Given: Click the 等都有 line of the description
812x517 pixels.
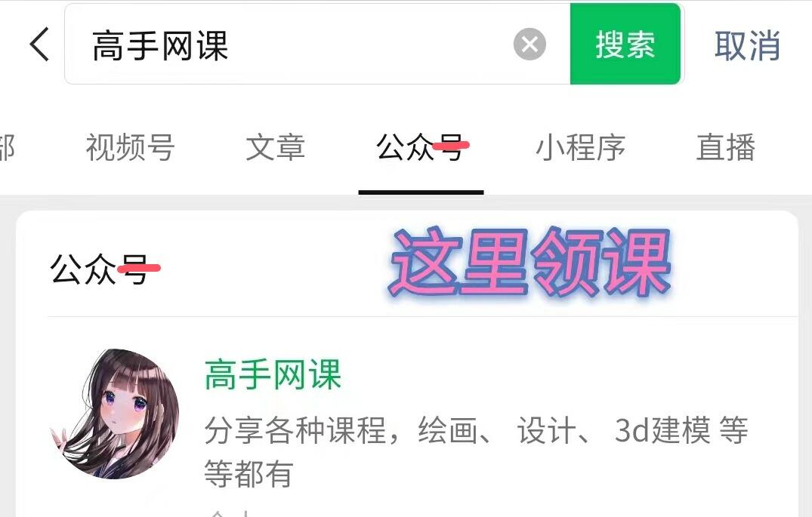Looking at the screenshot, I should tap(249, 473).
